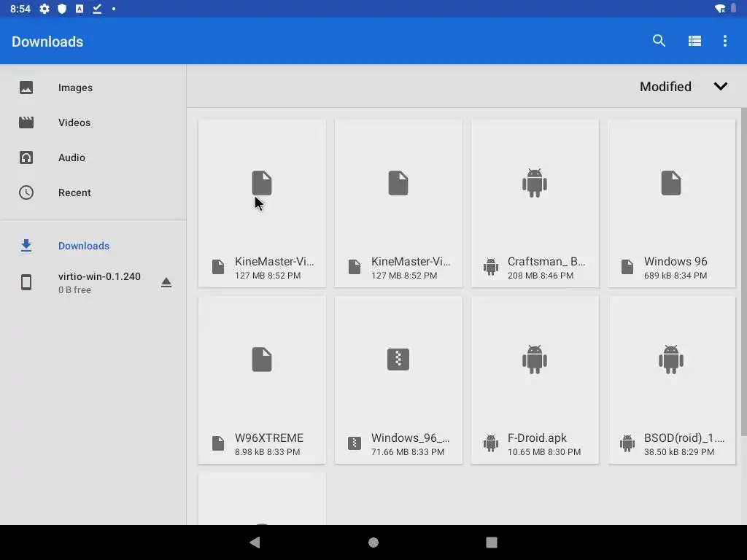Click the 689 kB 8:34 PM details
Screen dimensions: 747x560
[x=676, y=275]
